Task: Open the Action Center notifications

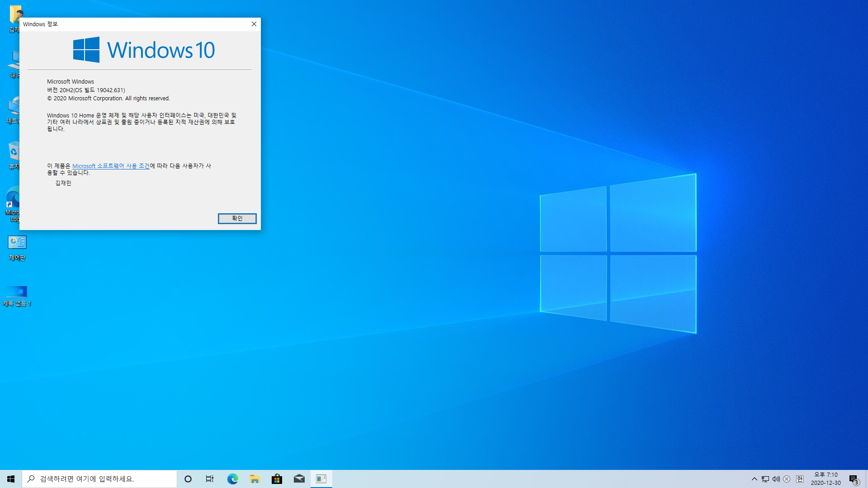Action: [854, 479]
